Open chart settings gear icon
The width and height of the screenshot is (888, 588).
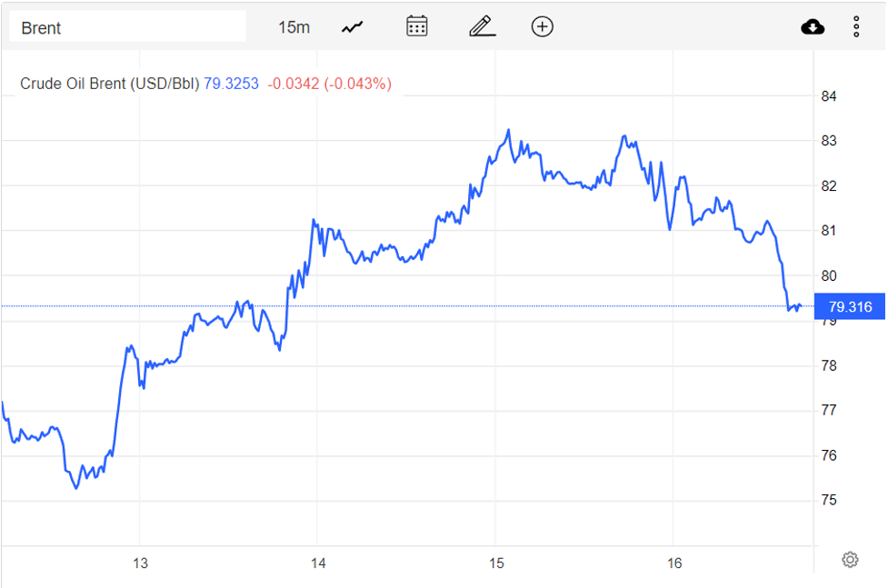coord(850,560)
